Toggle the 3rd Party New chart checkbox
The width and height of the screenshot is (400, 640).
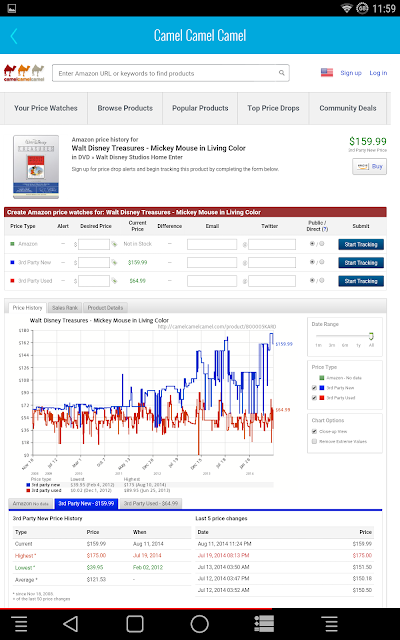[x=314, y=388]
